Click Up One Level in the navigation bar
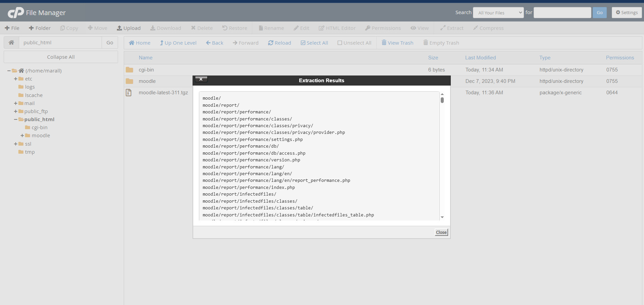The image size is (644, 305). click(178, 43)
